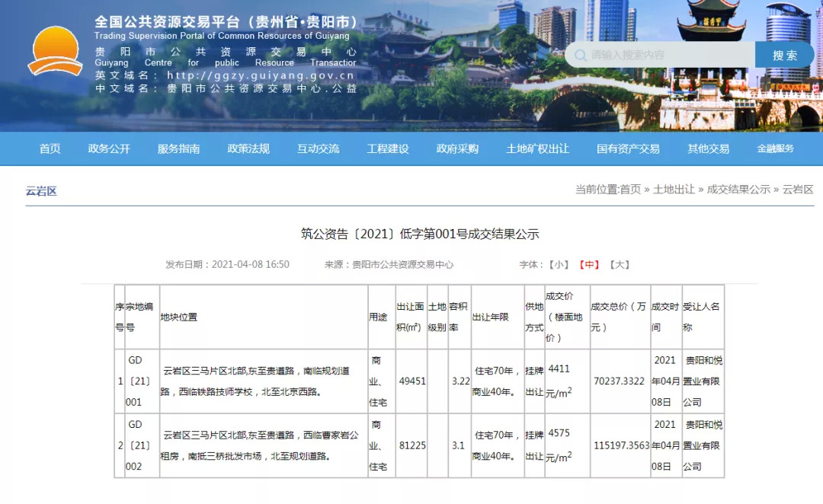Click the area value 81225
The width and height of the screenshot is (823, 504).
coord(412,445)
